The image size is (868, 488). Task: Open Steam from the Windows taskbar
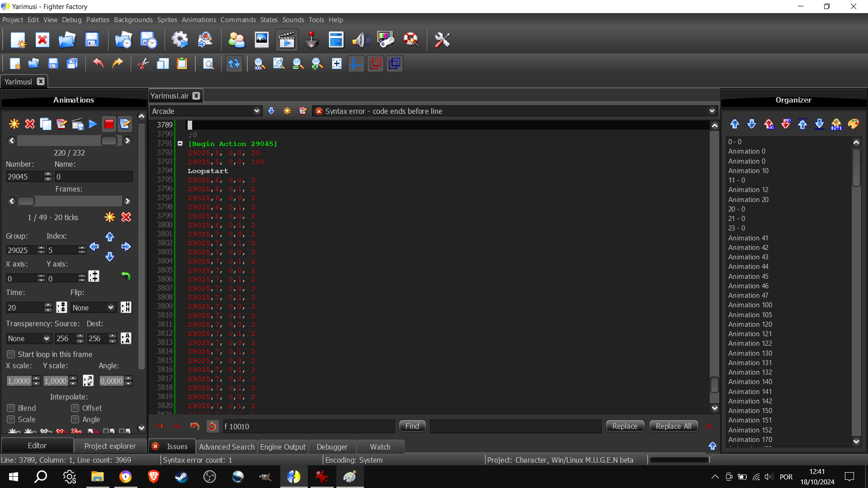click(182, 477)
